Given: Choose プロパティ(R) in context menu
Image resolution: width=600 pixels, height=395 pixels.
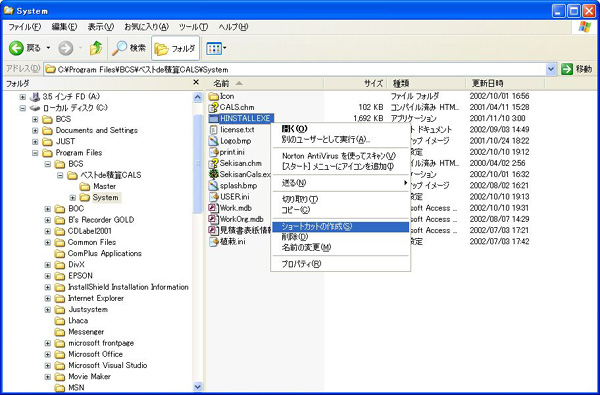Looking at the screenshot, I should pyautogui.click(x=340, y=264).
